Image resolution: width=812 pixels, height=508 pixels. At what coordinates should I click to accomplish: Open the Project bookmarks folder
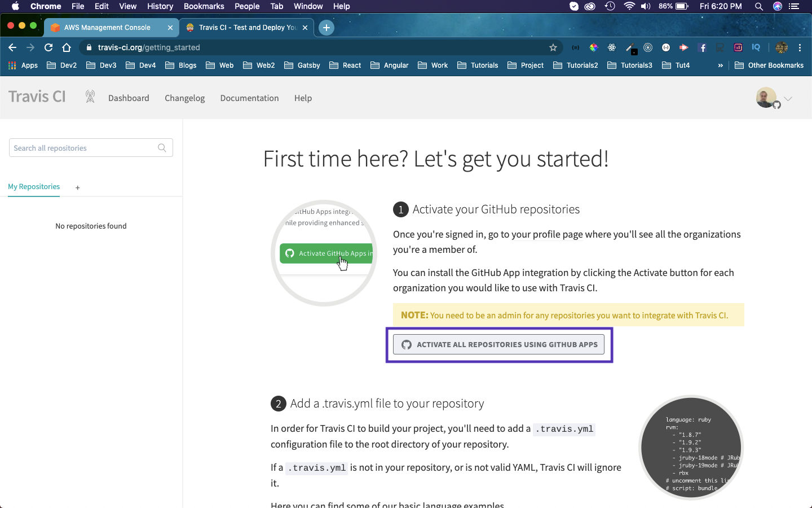coord(526,65)
